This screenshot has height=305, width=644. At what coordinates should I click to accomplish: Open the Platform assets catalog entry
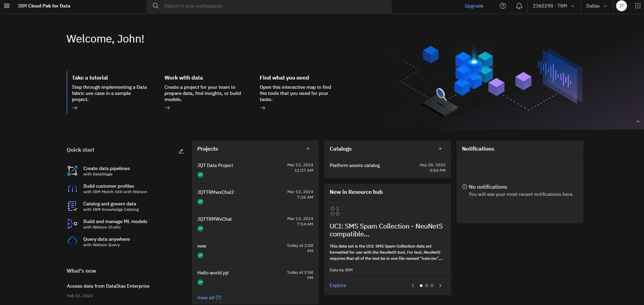click(354, 165)
